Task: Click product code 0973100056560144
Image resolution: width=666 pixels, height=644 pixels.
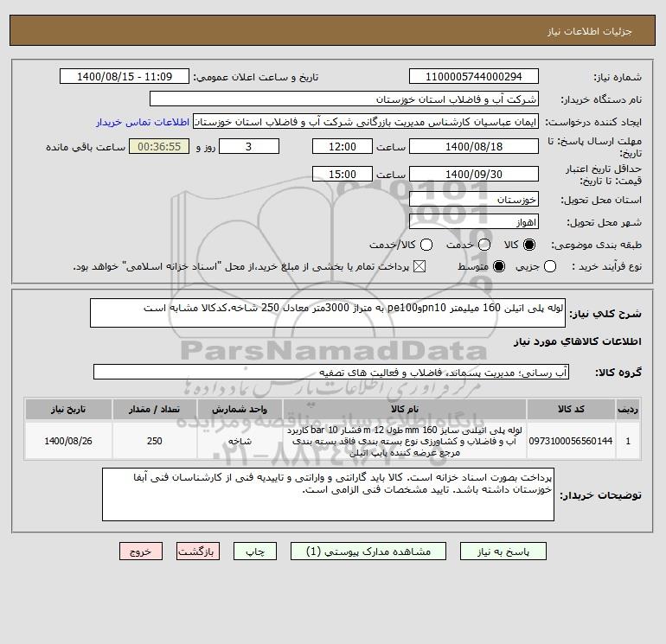Action: tap(571, 441)
